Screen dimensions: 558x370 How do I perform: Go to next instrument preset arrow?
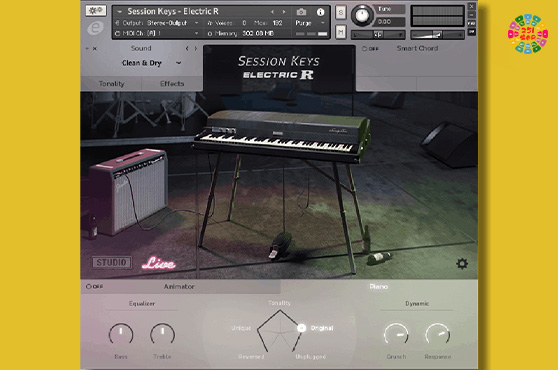[x=284, y=12]
